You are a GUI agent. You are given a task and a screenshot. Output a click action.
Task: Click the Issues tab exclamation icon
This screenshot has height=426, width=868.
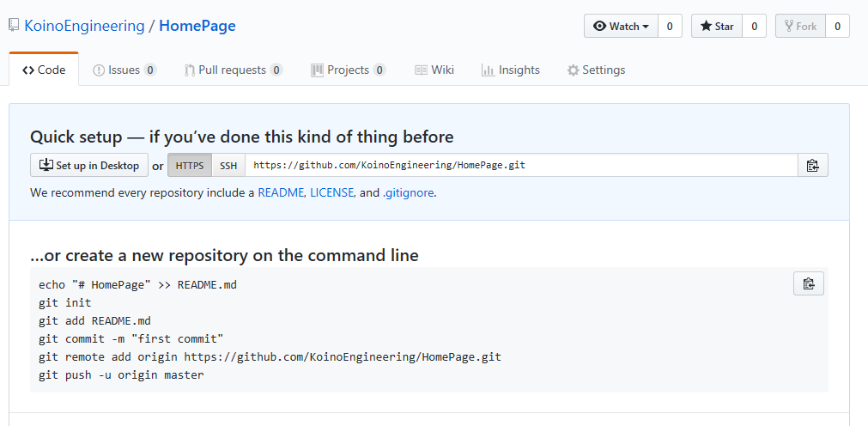99,70
